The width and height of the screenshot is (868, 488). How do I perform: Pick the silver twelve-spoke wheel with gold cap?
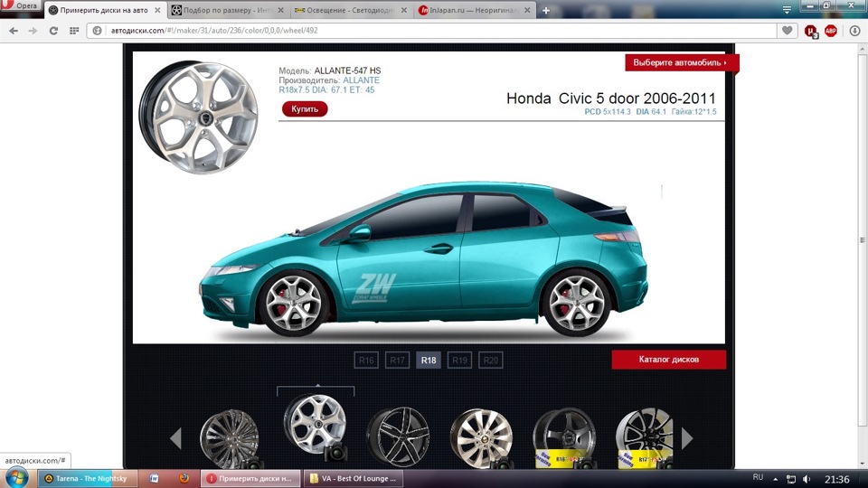(x=481, y=438)
